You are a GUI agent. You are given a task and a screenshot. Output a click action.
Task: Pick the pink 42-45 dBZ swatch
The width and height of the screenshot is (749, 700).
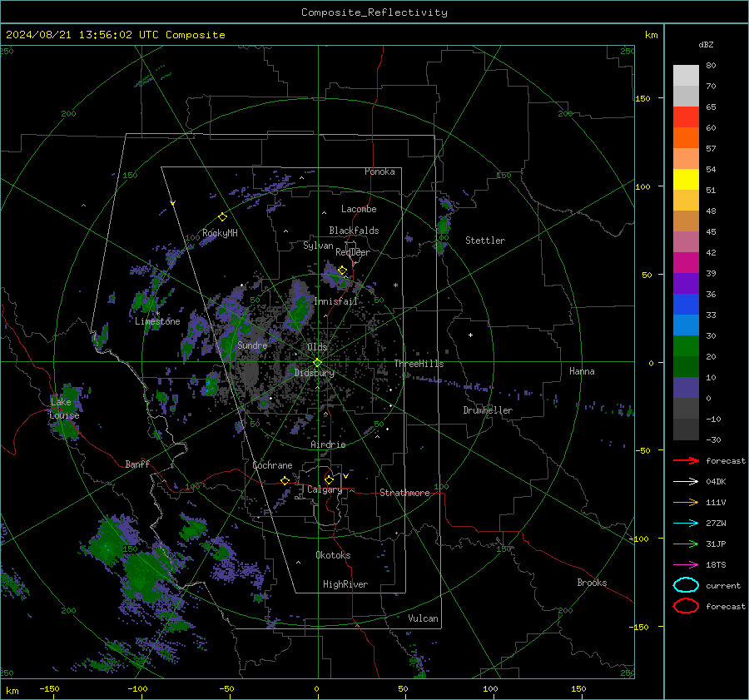click(686, 242)
